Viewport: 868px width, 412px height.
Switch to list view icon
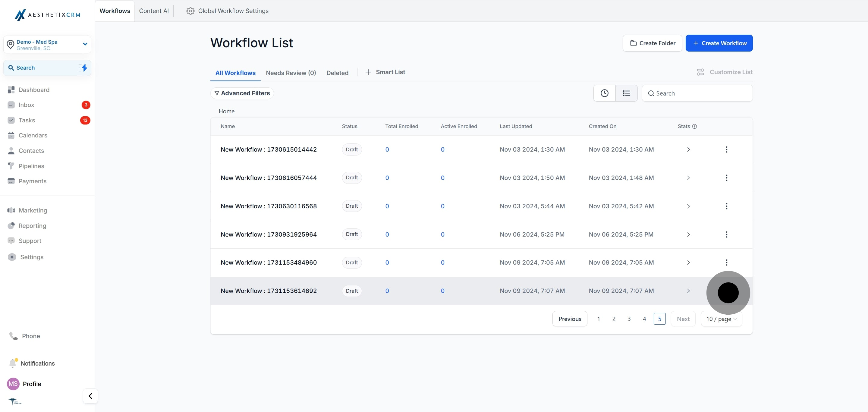pyautogui.click(x=626, y=93)
